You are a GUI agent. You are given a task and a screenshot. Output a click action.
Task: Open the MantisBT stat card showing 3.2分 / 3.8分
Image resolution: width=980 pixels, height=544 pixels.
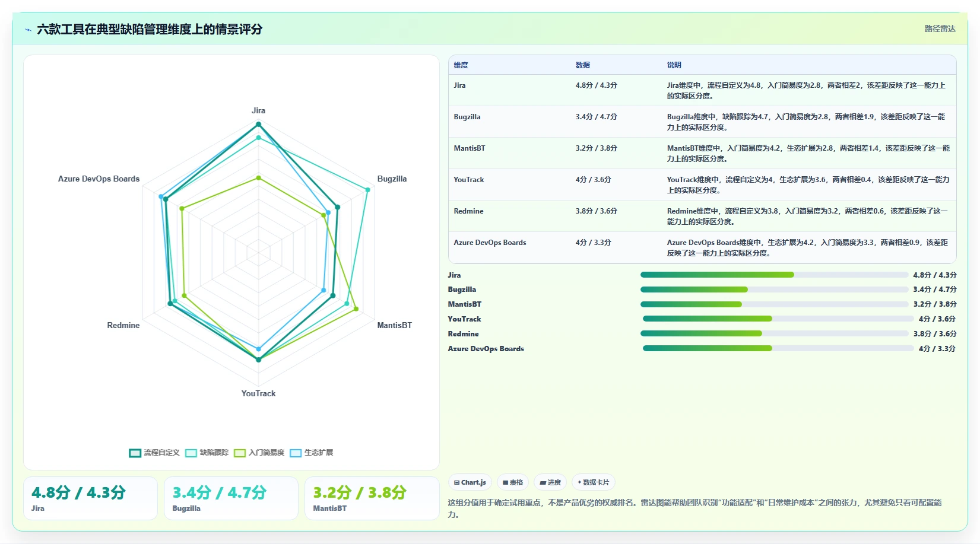coord(372,498)
